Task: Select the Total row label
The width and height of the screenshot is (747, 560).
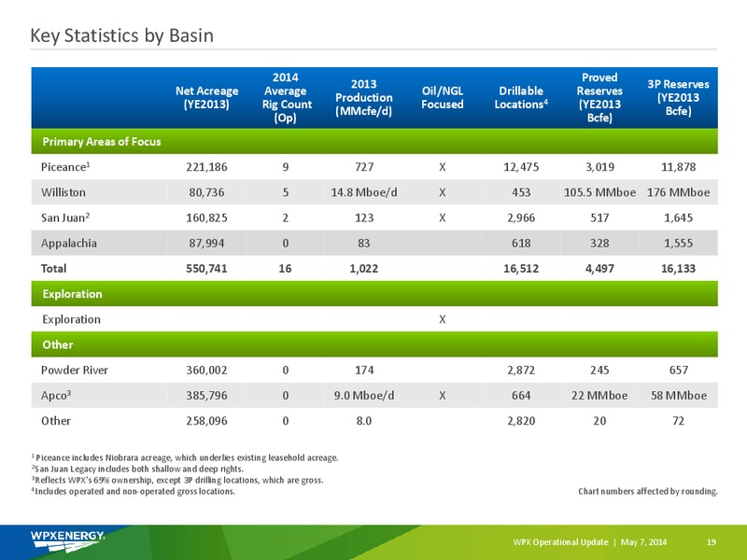Action: [54, 269]
